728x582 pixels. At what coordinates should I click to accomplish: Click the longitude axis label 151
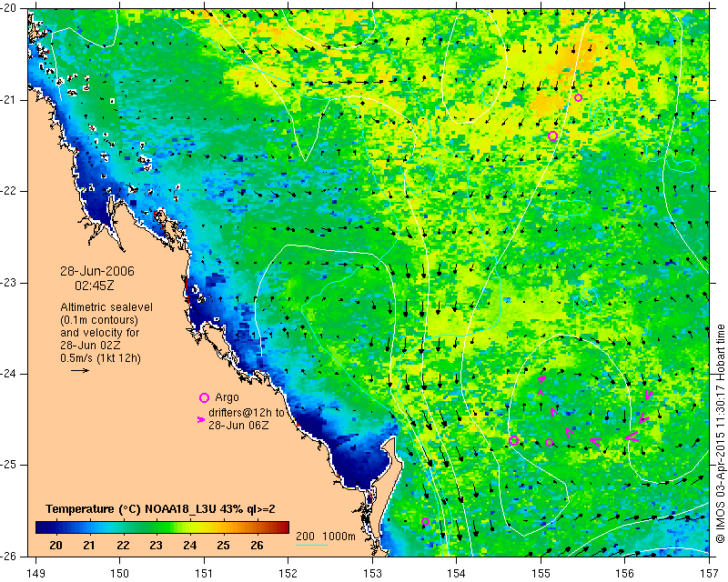pos(204,574)
